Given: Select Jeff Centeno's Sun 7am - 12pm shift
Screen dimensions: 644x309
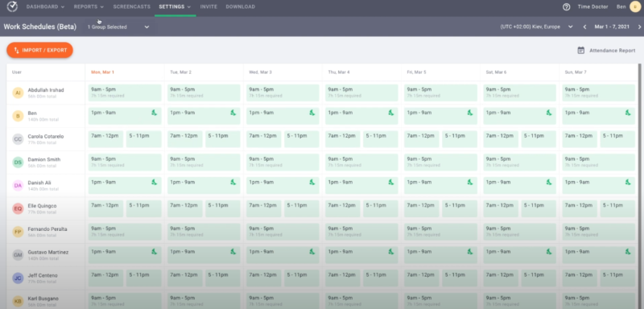Looking at the screenshot, I should 580,278.
